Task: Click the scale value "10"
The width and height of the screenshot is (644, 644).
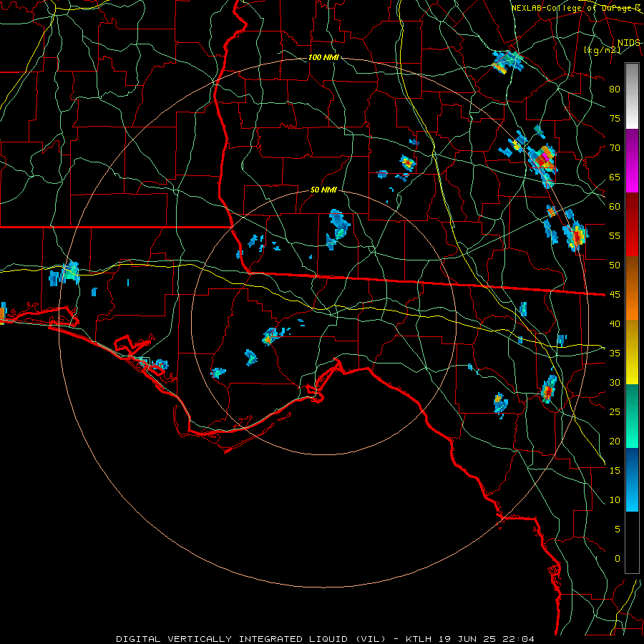Action: [x=615, y=500]
